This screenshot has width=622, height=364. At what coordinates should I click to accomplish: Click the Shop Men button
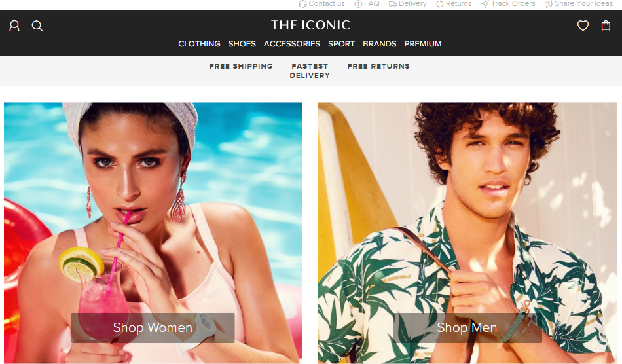[467, 328]
